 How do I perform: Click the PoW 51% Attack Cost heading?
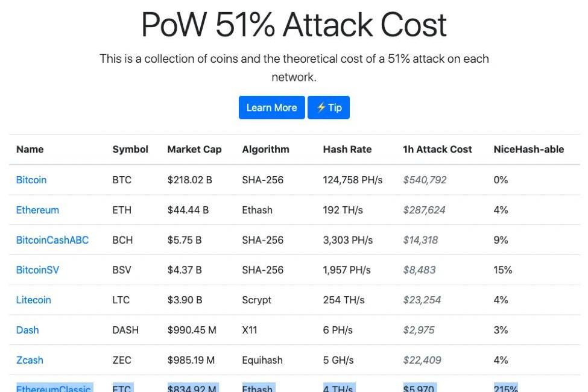294,25
